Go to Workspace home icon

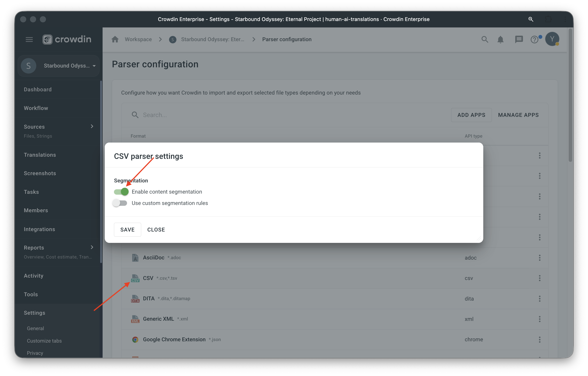tap(115, 39)
